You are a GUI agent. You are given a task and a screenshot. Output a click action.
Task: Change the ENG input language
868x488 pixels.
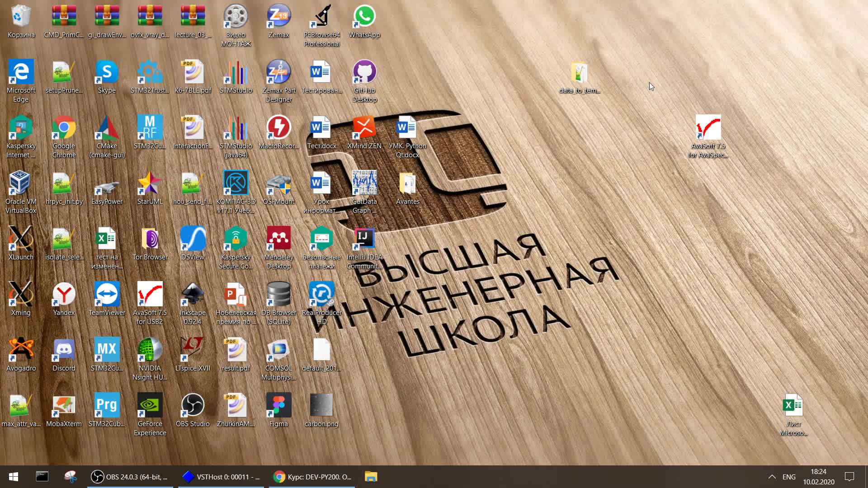pos(789,477)
